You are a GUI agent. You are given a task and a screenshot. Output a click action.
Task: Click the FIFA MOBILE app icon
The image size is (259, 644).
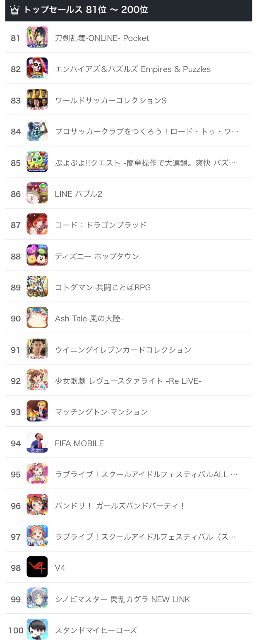click(x=37, y=443)
